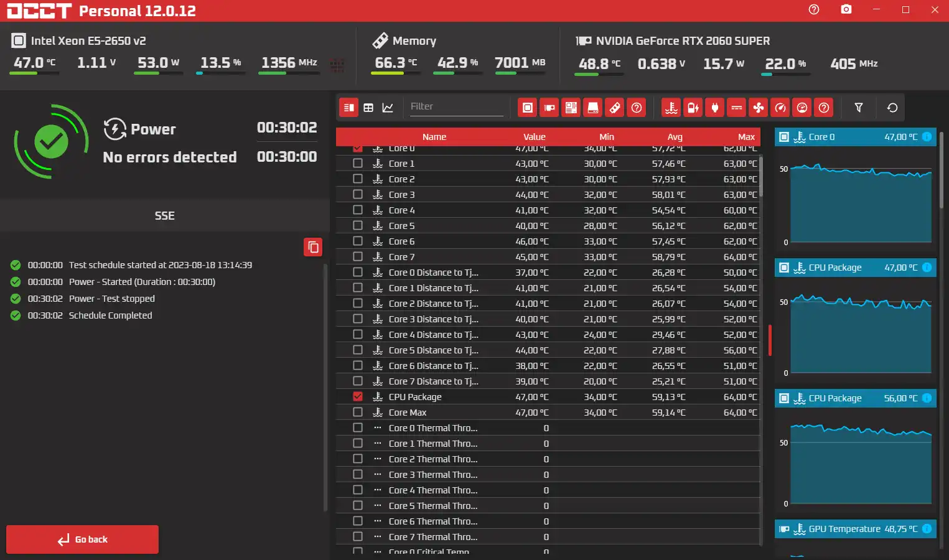Check the Core Max row checkbox
Image resolution: width=949 pixels, height=560 pixels.
coord(357,412)
